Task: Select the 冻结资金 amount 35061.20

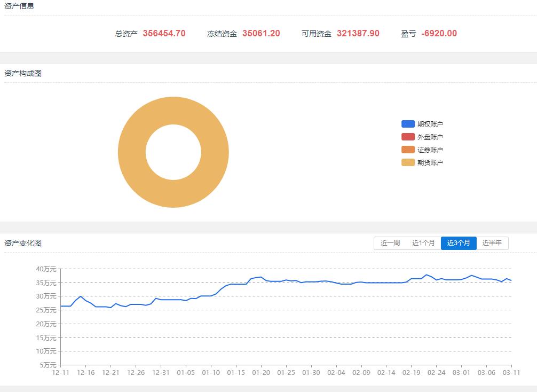Action: (x=261, y=33)
